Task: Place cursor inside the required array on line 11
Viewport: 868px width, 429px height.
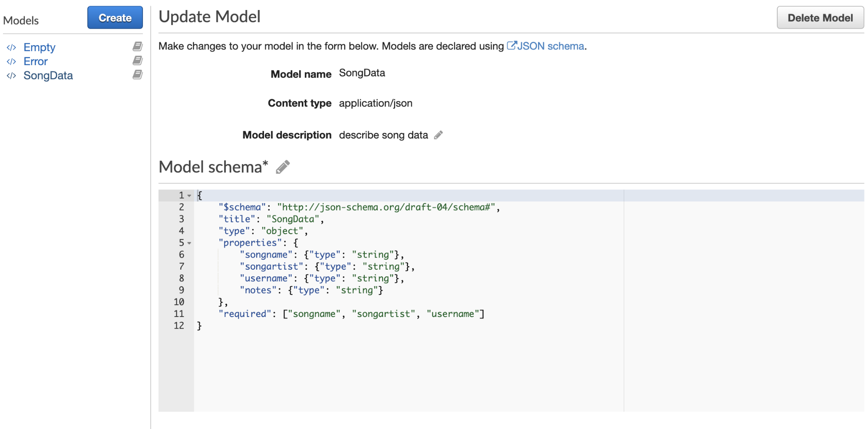Action: click(382, 313)
